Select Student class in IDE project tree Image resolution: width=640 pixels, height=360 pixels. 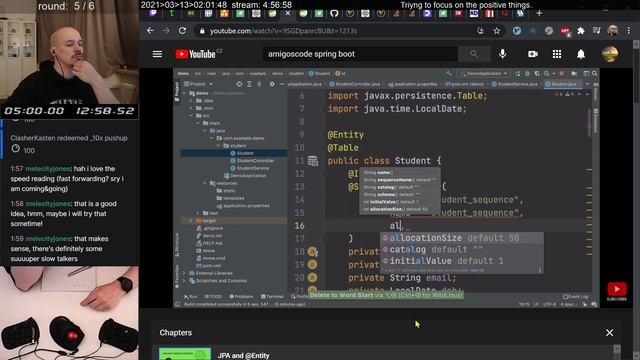(242, 153)
